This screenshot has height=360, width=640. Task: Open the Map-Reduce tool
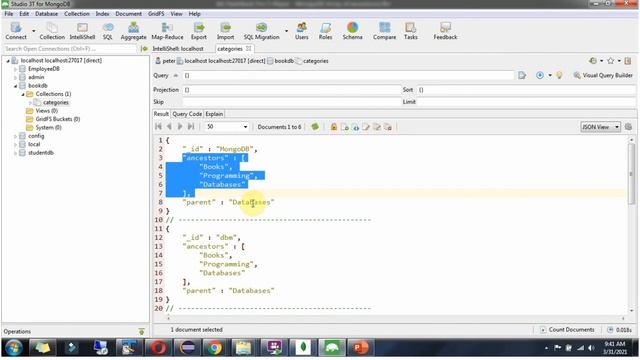[167, 31]
